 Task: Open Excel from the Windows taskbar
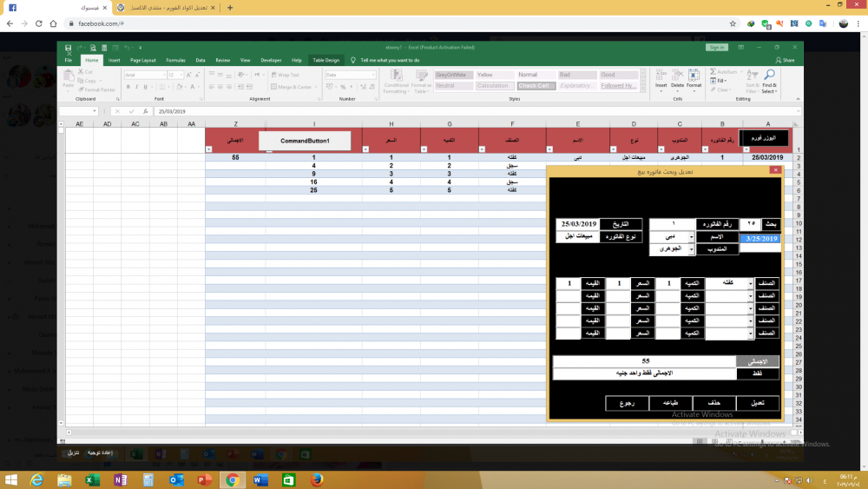[93, 479]
